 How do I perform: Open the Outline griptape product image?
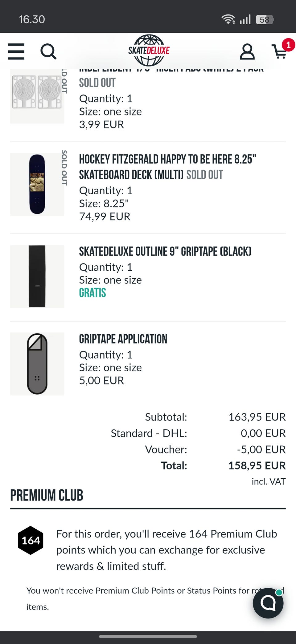tap(37, 276)
